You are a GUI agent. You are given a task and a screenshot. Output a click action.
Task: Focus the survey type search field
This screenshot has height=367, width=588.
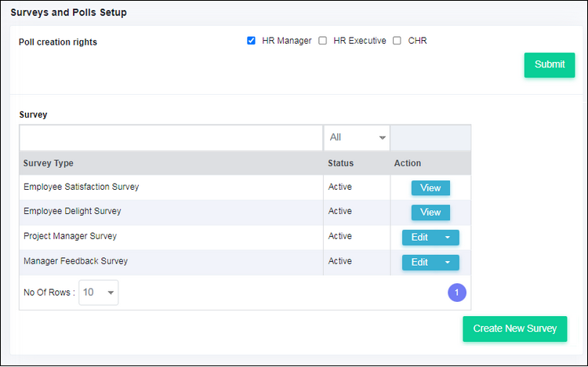coord(171,138)
